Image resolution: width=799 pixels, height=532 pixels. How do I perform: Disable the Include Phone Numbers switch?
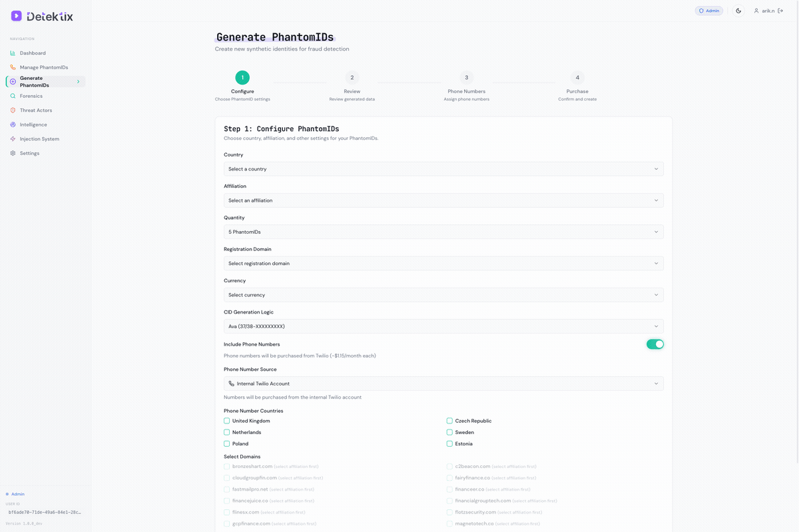tap(655, 344)
